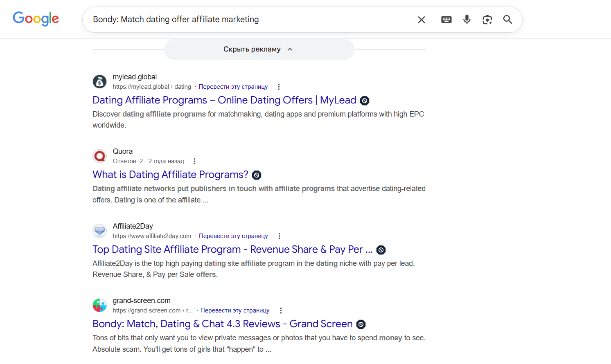Viewport: 611px width, 364px height.
Task: Translate the mylead.global page link
Action: 233,87
